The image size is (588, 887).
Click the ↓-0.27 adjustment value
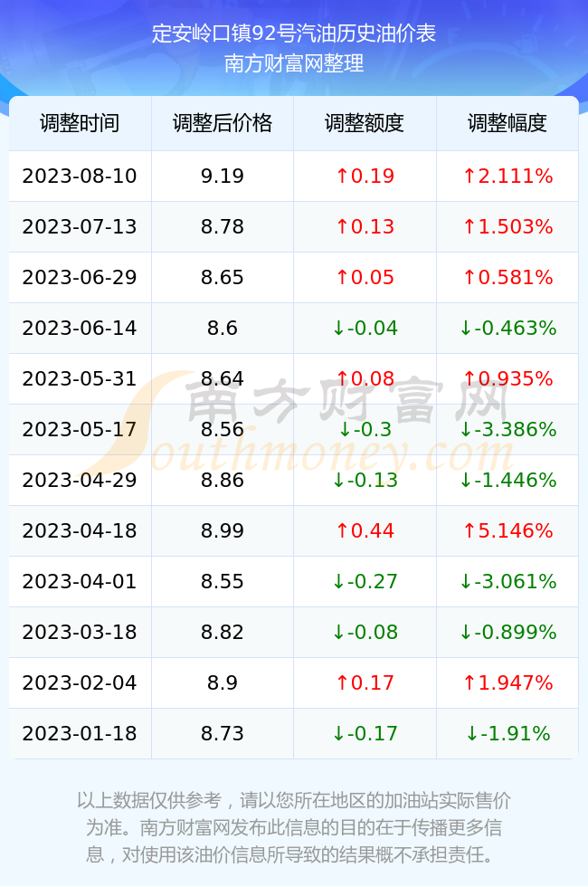[365, 581]
